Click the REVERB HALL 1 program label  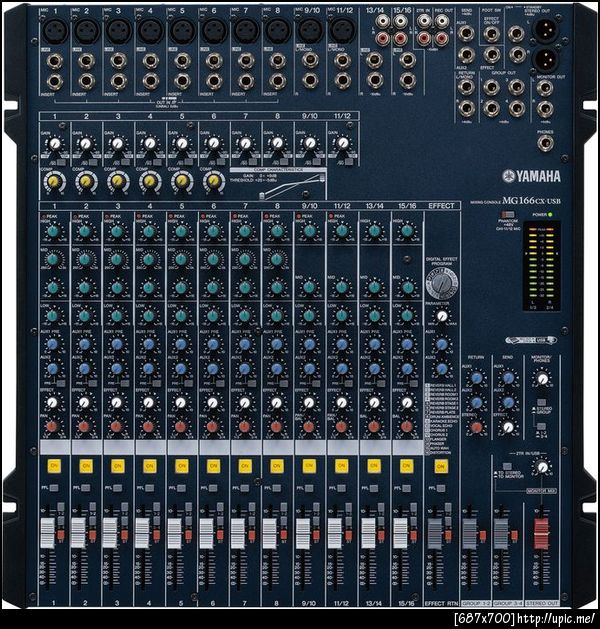[442, 386]
